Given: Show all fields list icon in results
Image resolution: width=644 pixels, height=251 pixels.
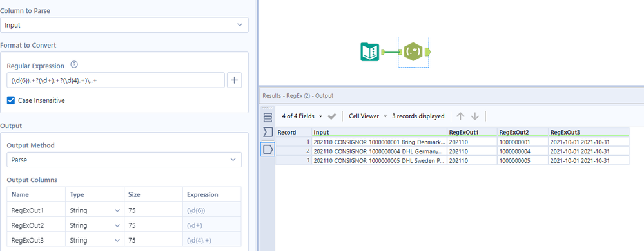Looking at the screenshot, I should (268, 118).
